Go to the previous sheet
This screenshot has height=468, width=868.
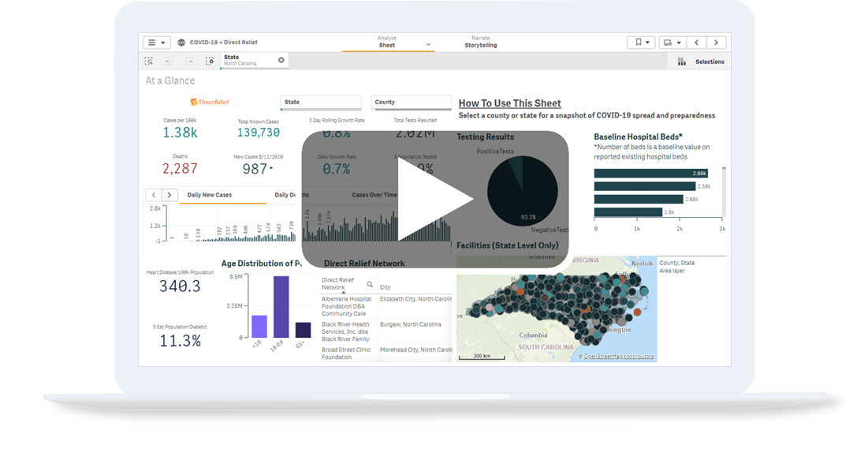tap(696, 43)
